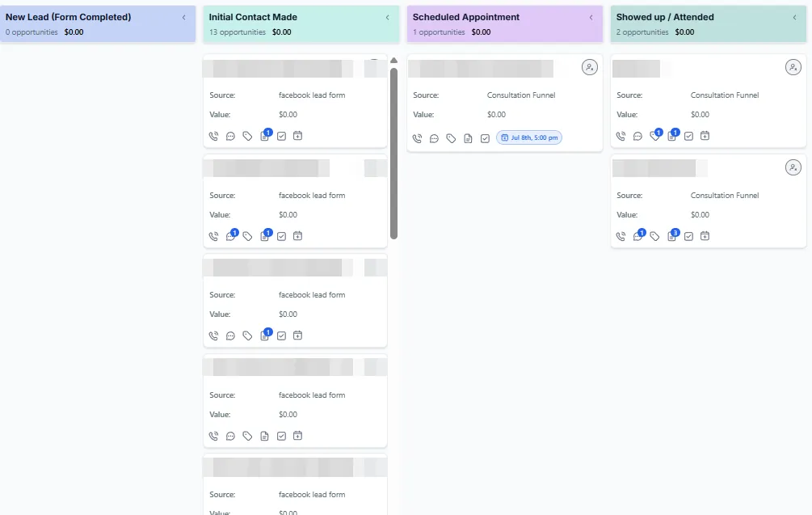Click the Initial Contact Made column title
Image resolution: width=812 pixels, height=515 pixels.
click(253, 17)
